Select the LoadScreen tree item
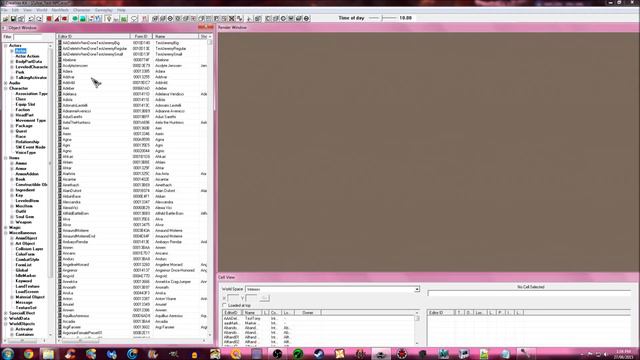 (27, 291)
